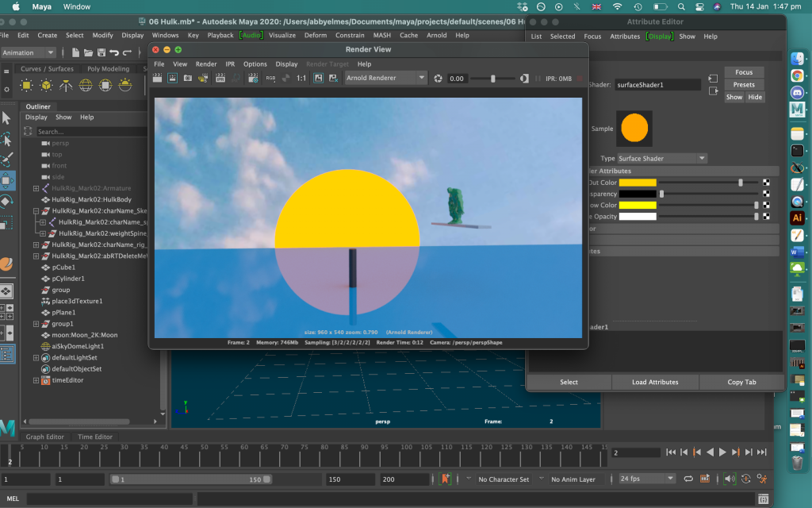
Task: Toggle the playback loop mode button
Action: pyautogui.click(x=688, y=479)
